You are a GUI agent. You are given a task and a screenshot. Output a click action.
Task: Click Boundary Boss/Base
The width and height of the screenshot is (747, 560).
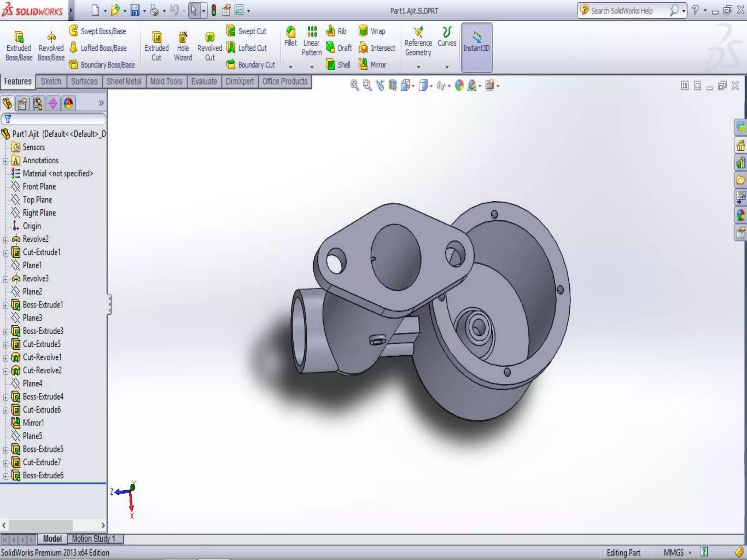(102, 65)
